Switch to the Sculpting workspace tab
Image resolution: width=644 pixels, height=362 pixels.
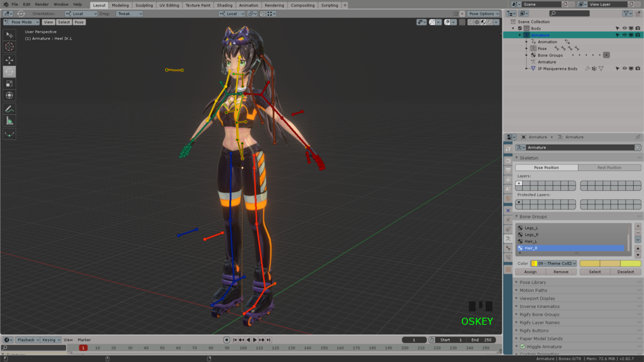144,5
